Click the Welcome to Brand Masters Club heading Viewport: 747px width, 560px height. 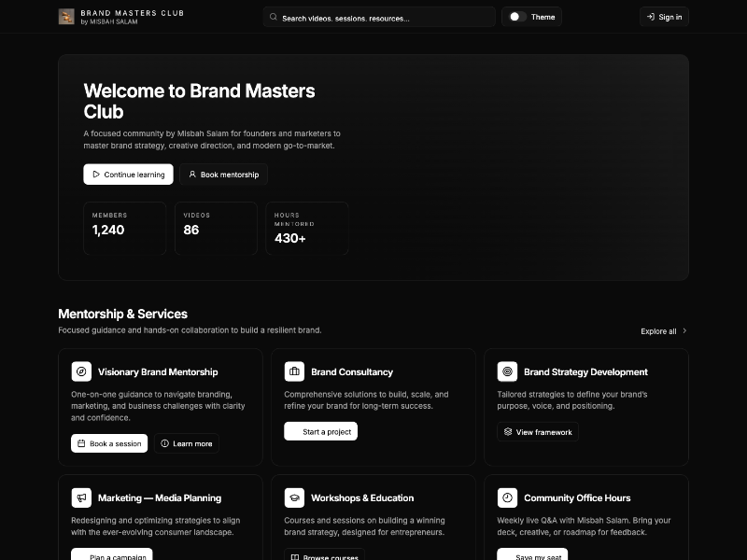point(199,101)
